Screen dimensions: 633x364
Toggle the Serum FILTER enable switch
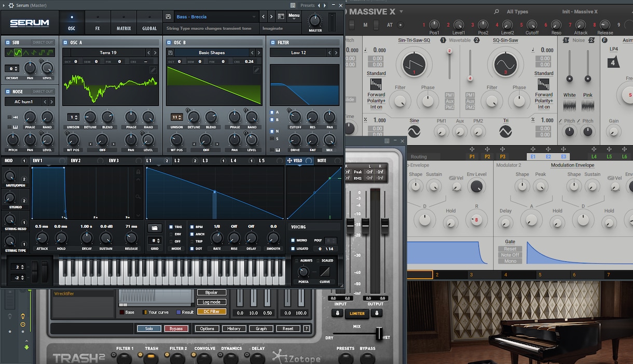(273, 43)
